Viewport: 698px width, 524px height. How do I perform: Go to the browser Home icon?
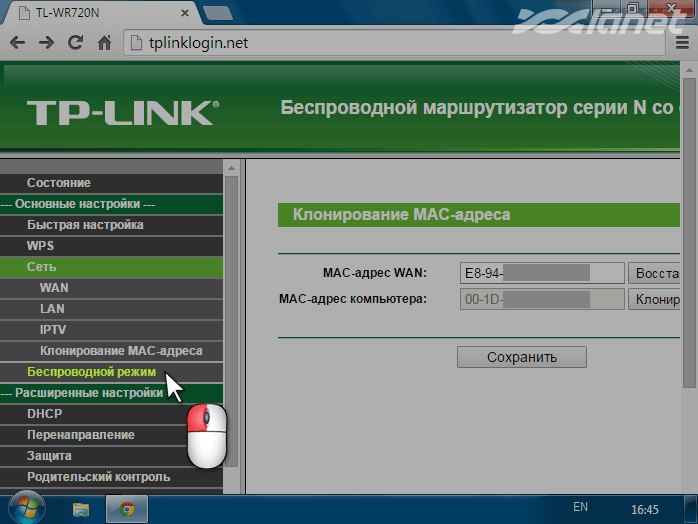point(103,43)
